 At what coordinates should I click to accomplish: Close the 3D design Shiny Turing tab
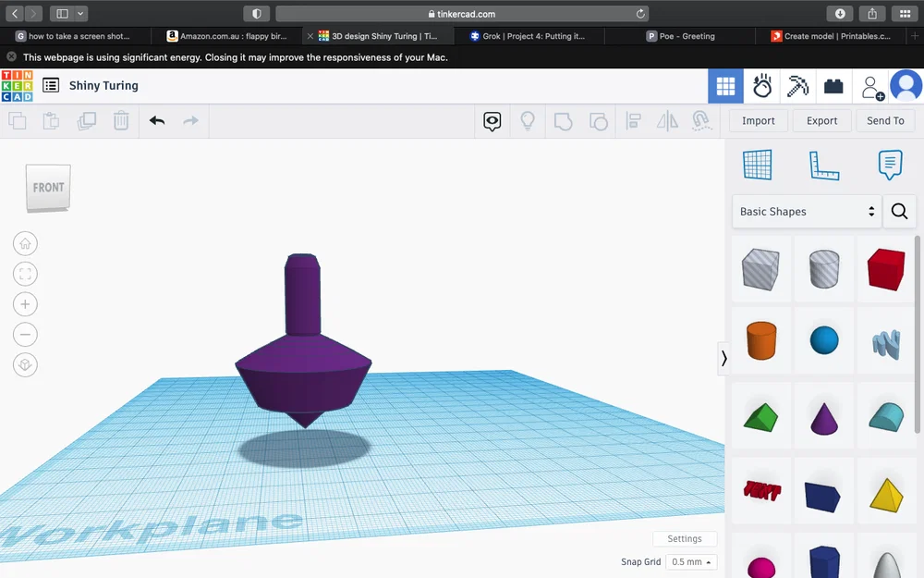(x=310, y=36)
